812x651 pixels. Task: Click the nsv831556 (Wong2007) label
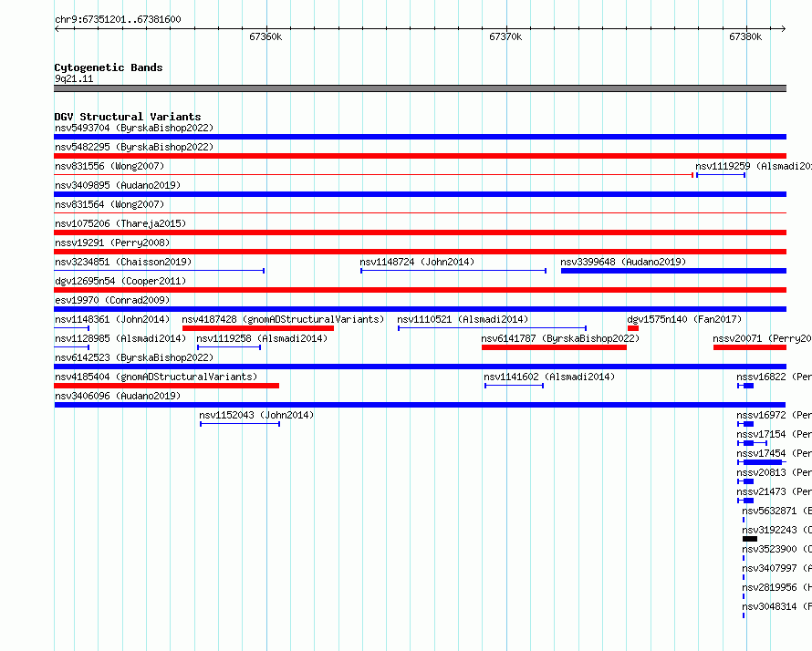pos(109,166)
